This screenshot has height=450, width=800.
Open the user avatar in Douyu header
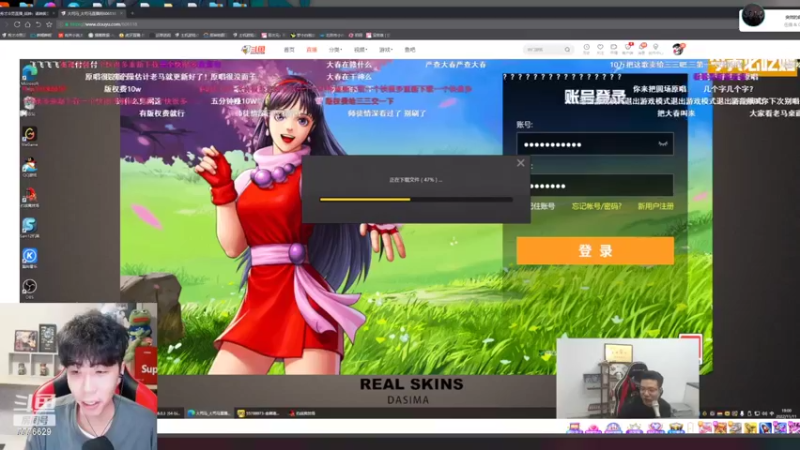(x=678, y=49)
